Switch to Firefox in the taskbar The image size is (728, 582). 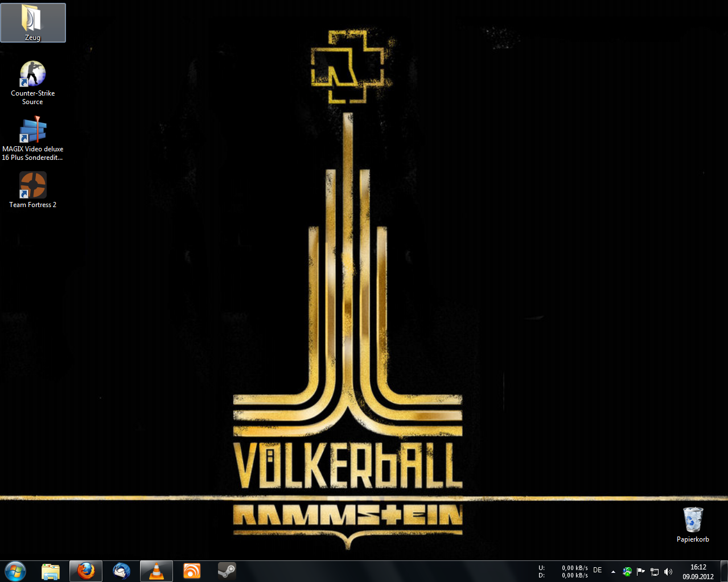[86, 571]
